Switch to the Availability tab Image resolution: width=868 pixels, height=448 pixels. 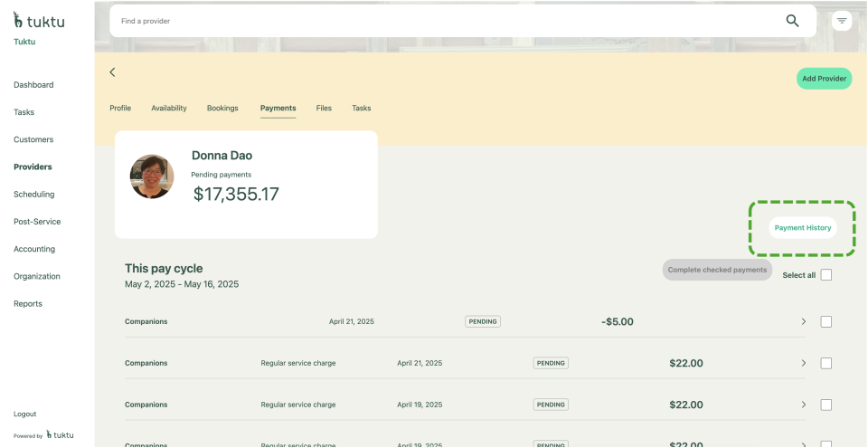pos(169,108)
